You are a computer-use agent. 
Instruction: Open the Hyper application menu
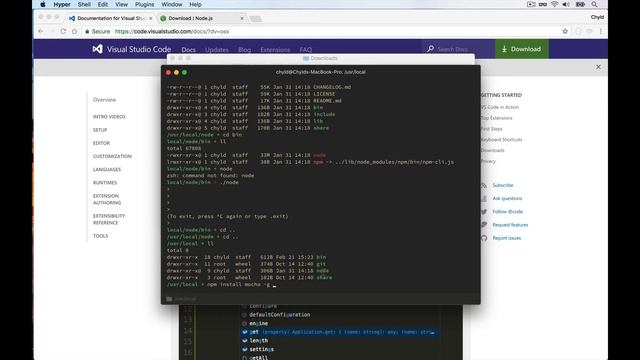(62, 4)
